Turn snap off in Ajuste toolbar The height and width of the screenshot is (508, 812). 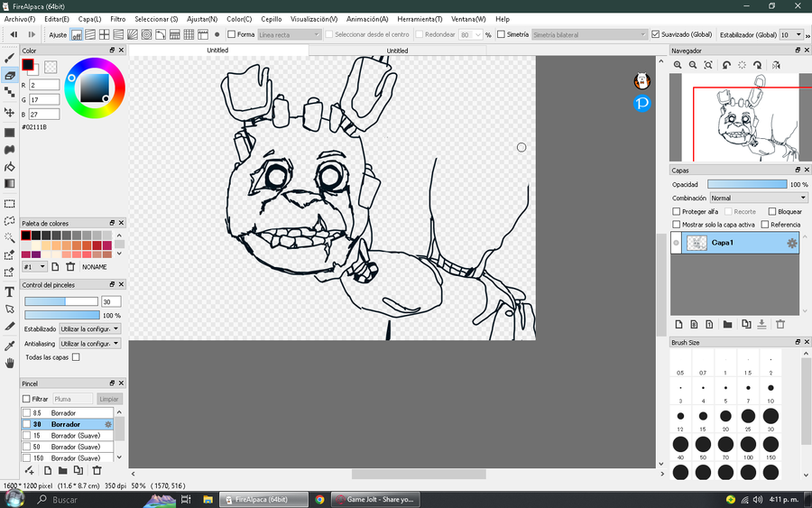pos(77,34)
